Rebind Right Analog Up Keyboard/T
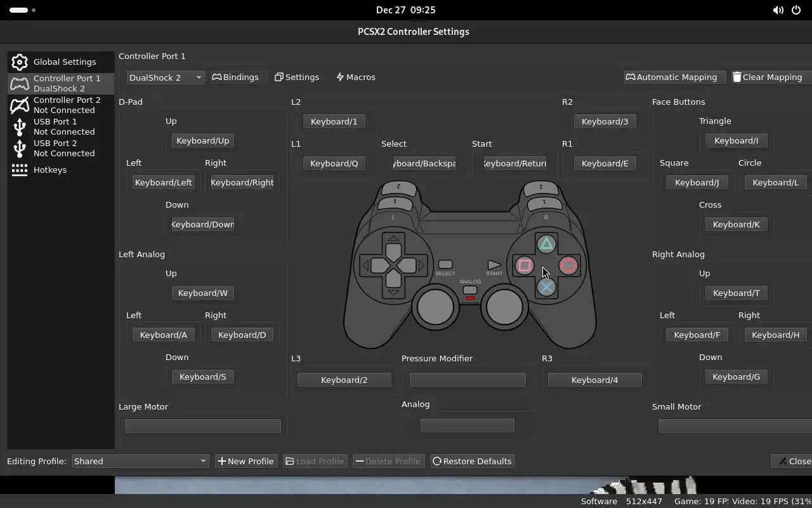 737,293
